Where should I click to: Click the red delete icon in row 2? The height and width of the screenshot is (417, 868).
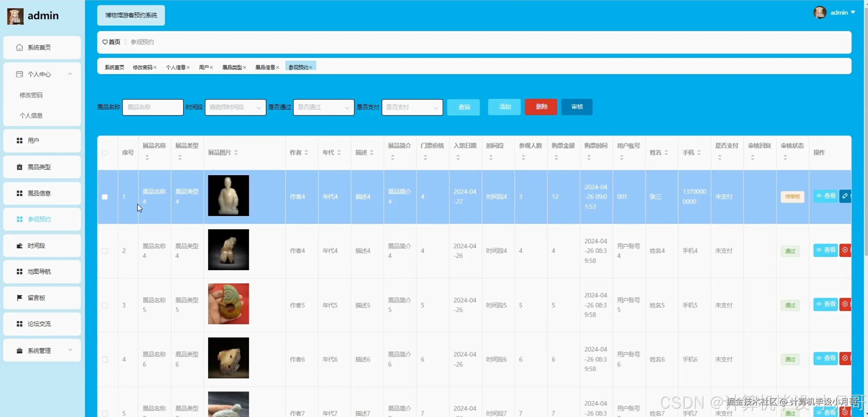click(x=845, y=250)
